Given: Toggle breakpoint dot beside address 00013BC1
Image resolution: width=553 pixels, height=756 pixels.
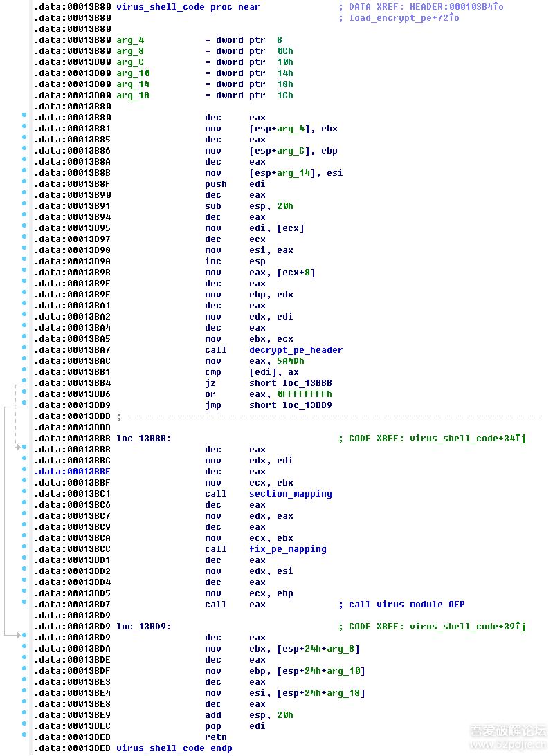Looking at the screenshot, I should pyautogui.click(x=24, y=492).
